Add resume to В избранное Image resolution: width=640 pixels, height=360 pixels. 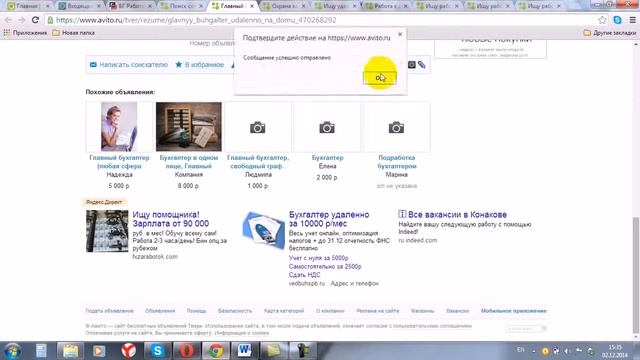[200, 64]
